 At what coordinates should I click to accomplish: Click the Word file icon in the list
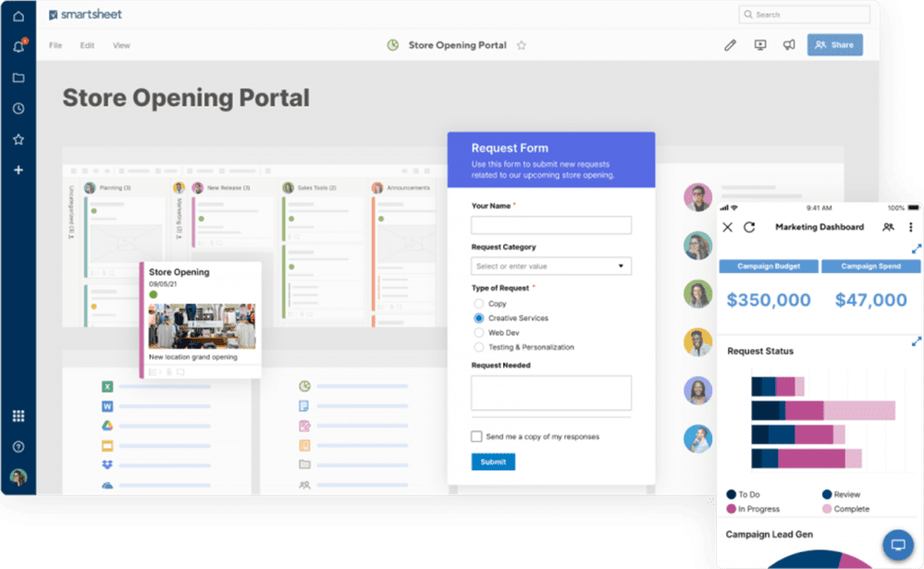coord(107,406)
